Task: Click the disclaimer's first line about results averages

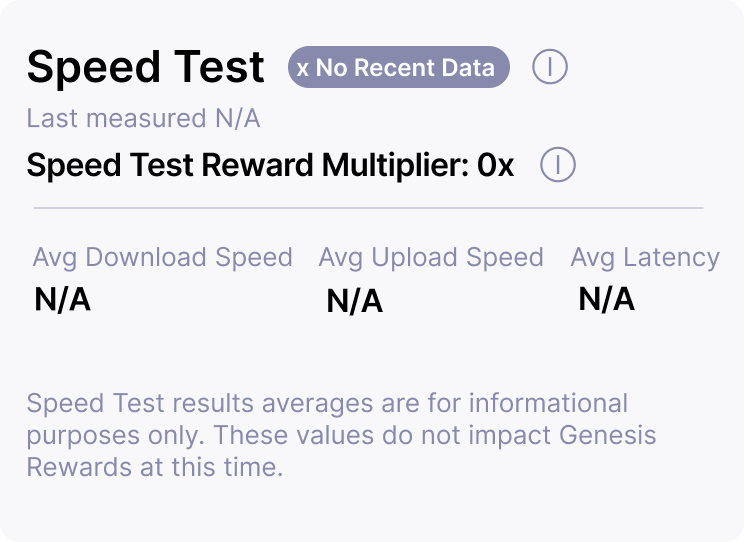Action: point(327,403)
